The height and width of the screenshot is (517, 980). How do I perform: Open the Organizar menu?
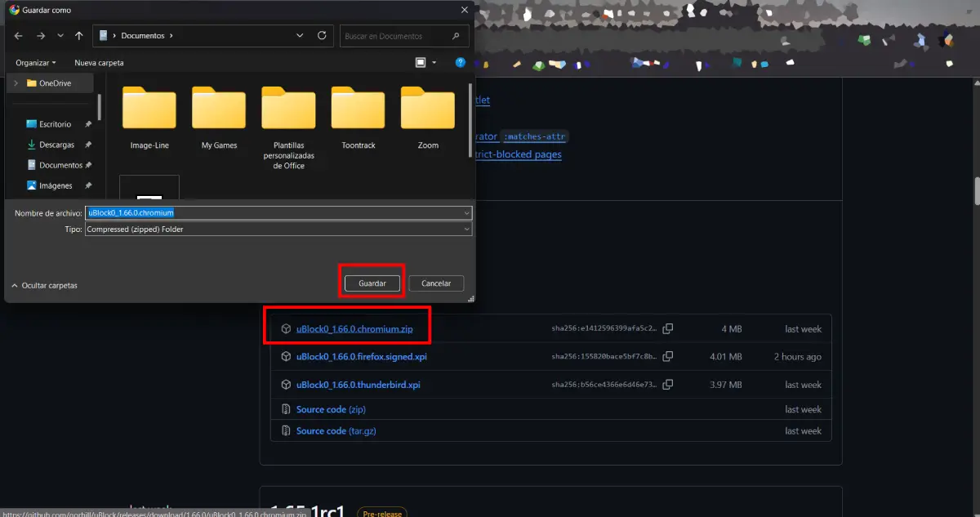pyautogui.click(x=36, y=63)
